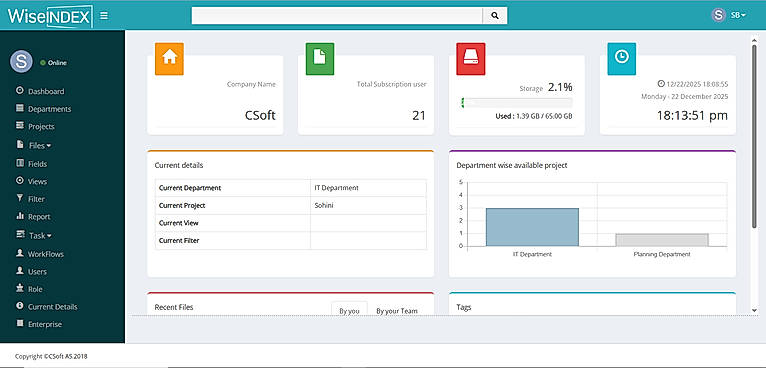Click the Dashboard sidebar icon
The width and height of the screenshot is (766, 368).
[x=20, y=91]
